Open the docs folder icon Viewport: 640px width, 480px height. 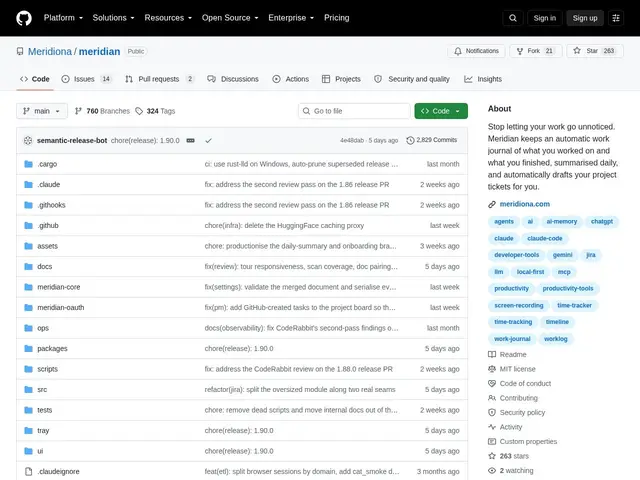[28, 267]
